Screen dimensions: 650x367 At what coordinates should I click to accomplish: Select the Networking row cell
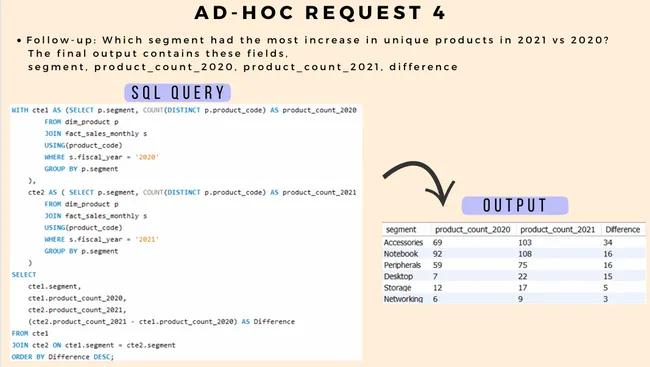(x=403, y=299)
